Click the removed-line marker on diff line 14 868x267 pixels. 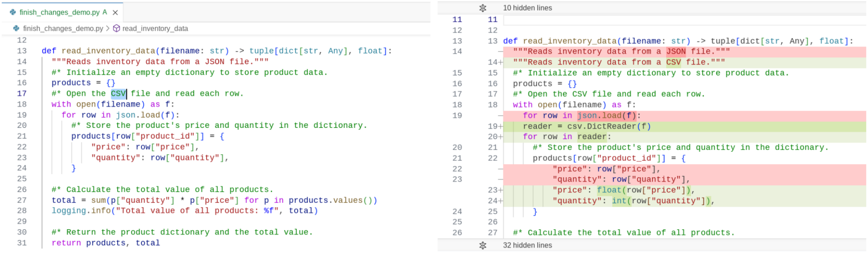tap(500, 52)
